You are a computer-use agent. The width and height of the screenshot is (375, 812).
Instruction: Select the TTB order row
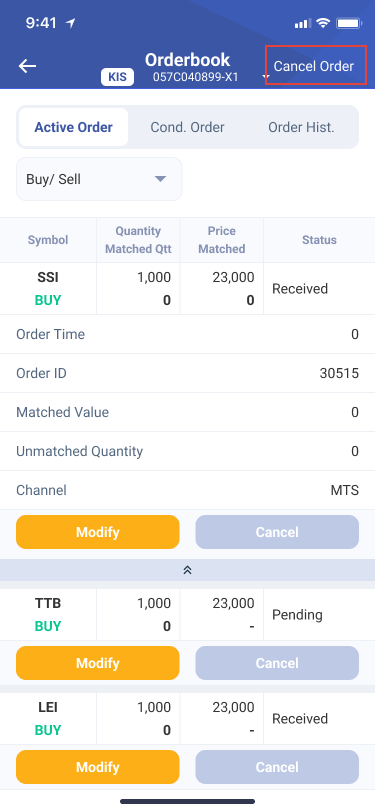pos(188,615)
